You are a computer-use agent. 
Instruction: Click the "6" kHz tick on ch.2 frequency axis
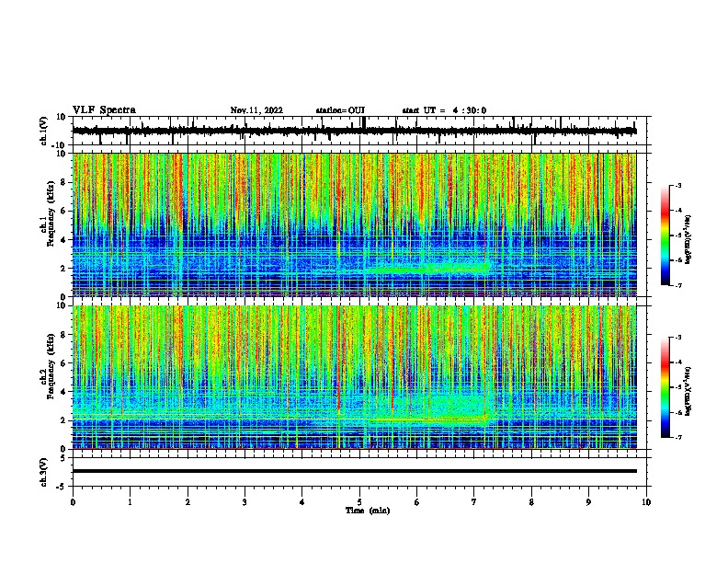[64, 363]
